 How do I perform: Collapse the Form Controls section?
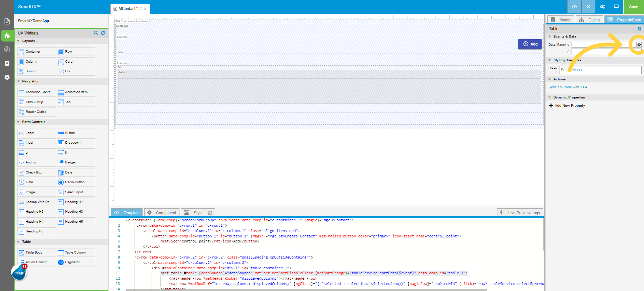click(x=18, y=122)
